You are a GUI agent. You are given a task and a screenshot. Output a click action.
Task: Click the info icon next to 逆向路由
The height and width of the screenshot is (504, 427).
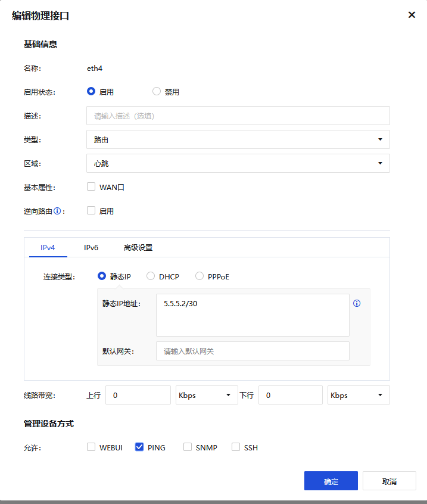57,211
